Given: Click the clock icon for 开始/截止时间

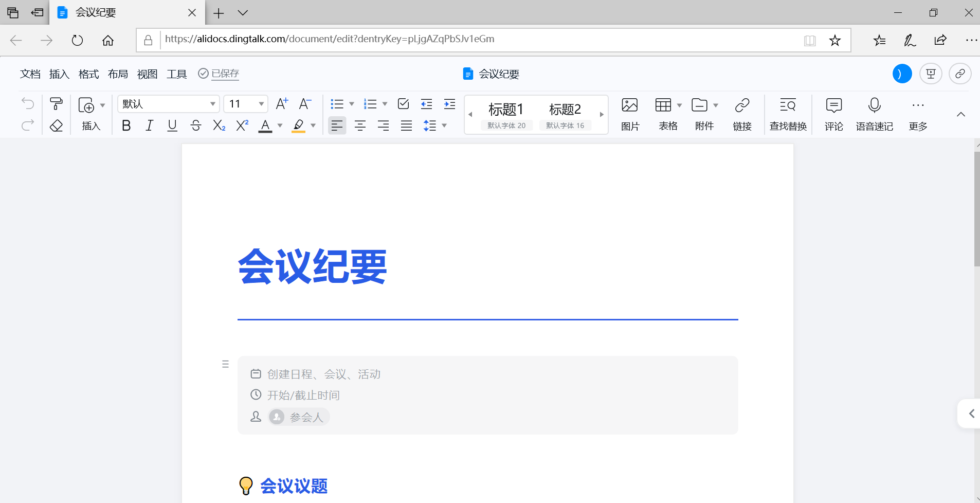Looking at the screenshot, I should [256, 395].
